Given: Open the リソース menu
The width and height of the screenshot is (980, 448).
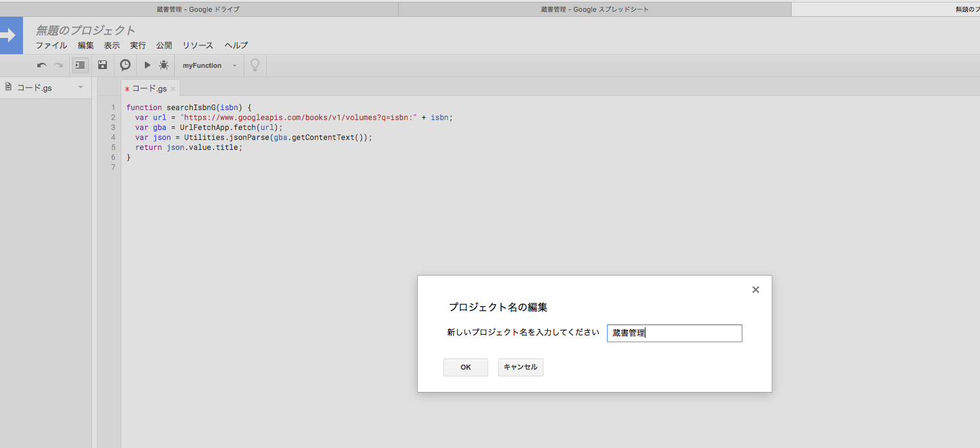Looking at the screenshot, I should click(198, 45).
